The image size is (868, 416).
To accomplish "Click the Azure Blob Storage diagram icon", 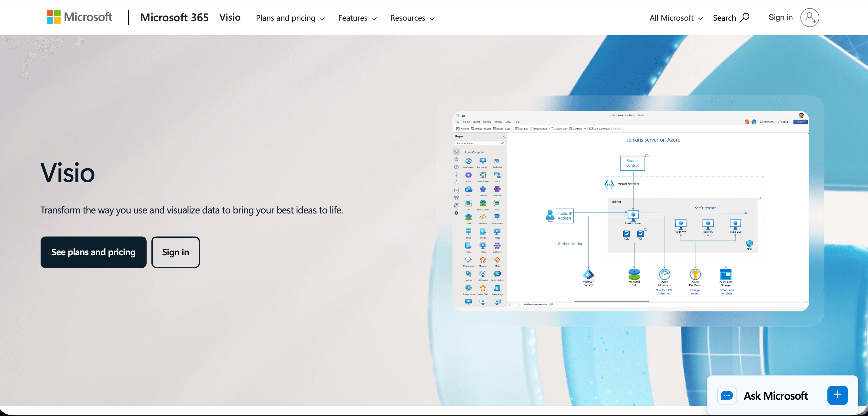I will [725, 274].
